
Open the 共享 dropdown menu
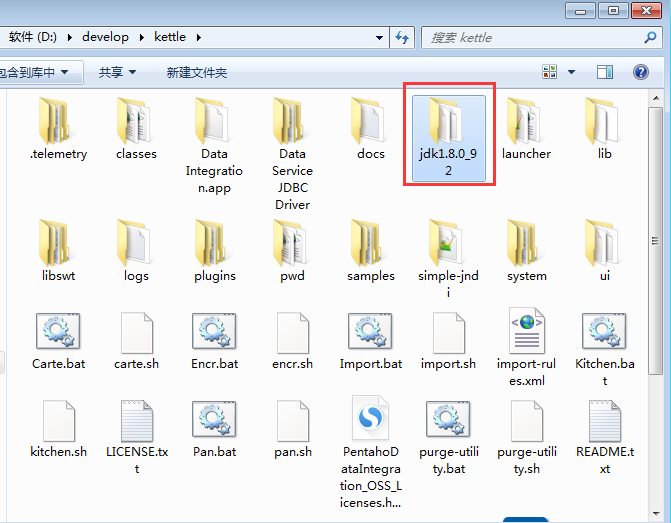117,72
